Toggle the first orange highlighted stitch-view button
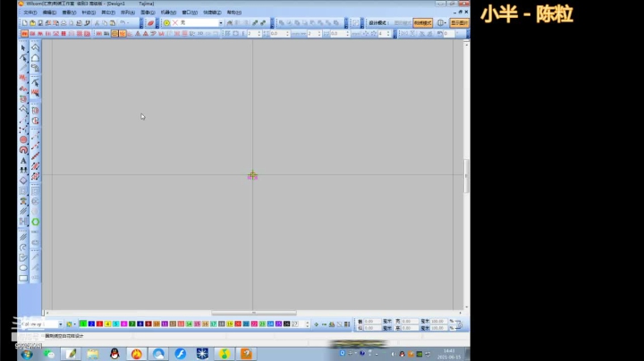Viewport: 644px width, 361px height. 114,34
